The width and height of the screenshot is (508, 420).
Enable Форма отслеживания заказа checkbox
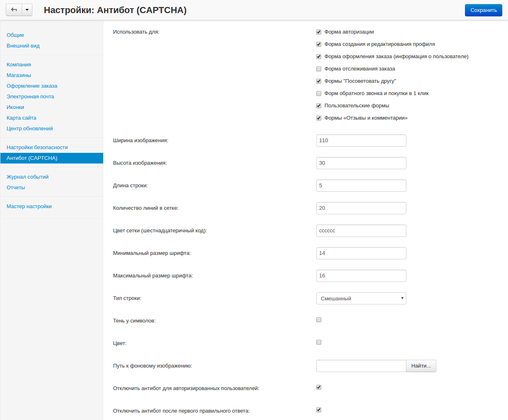[319, 69]
